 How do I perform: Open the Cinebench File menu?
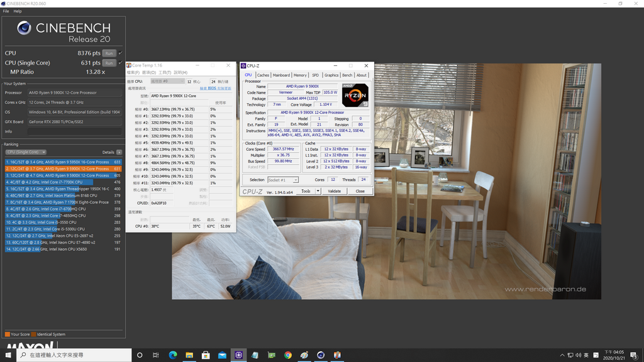coord(6,11)
